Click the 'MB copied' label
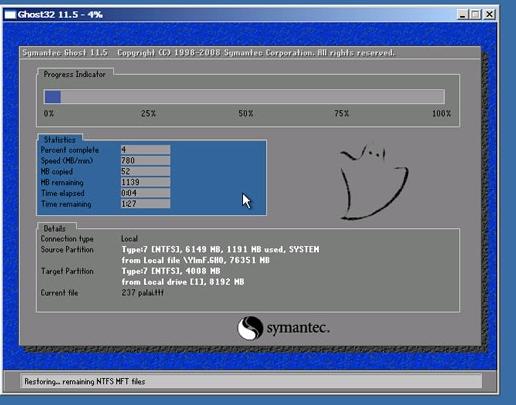516x405 pixels. pos(56,172)
